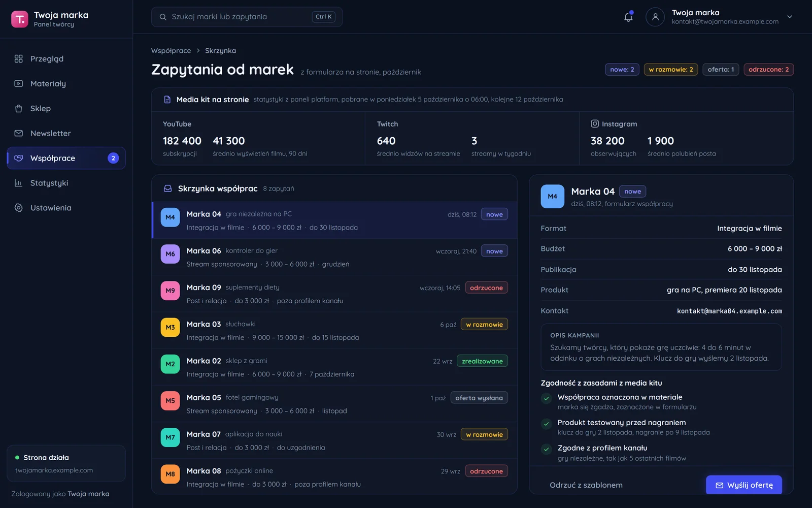The width and height of the screenshot is (812, 508).
Task: Click the 'nowe' badge beside Marka 04 heading
Action: pos(632,192)
